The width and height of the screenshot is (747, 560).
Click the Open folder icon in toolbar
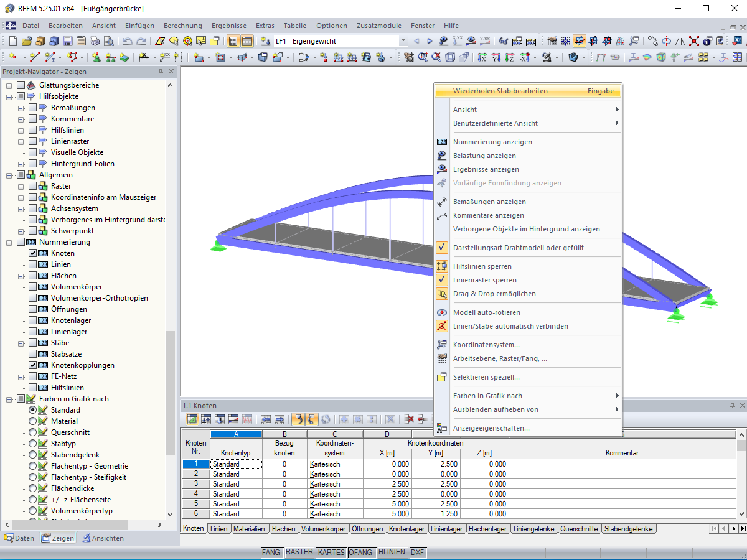point(26,41)
